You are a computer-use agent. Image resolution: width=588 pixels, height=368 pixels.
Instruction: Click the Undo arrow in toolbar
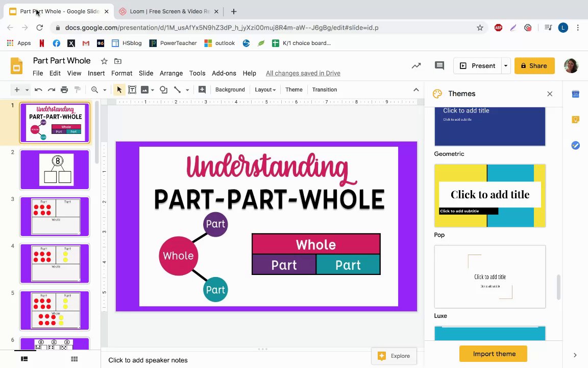tap(38, 90)
